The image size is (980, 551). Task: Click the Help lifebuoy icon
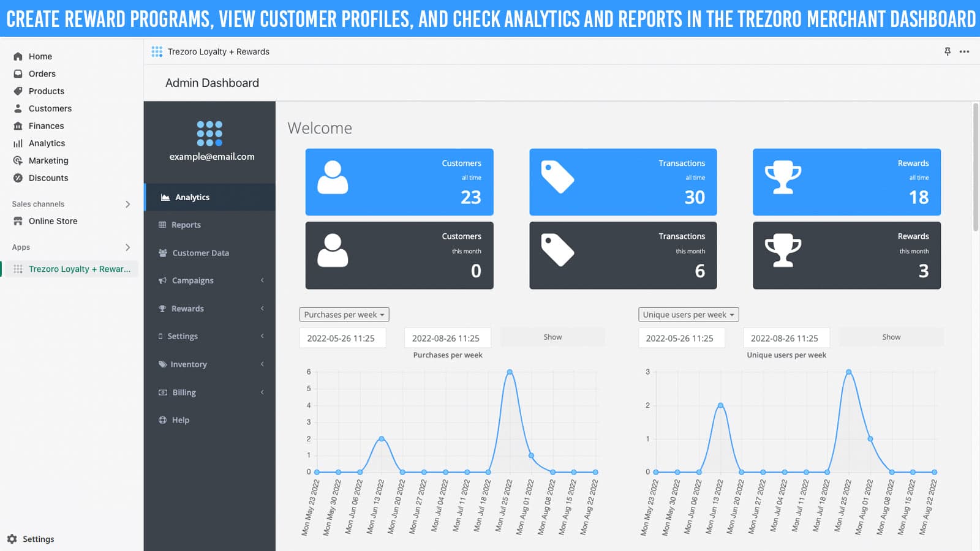[x=162, y=420]
